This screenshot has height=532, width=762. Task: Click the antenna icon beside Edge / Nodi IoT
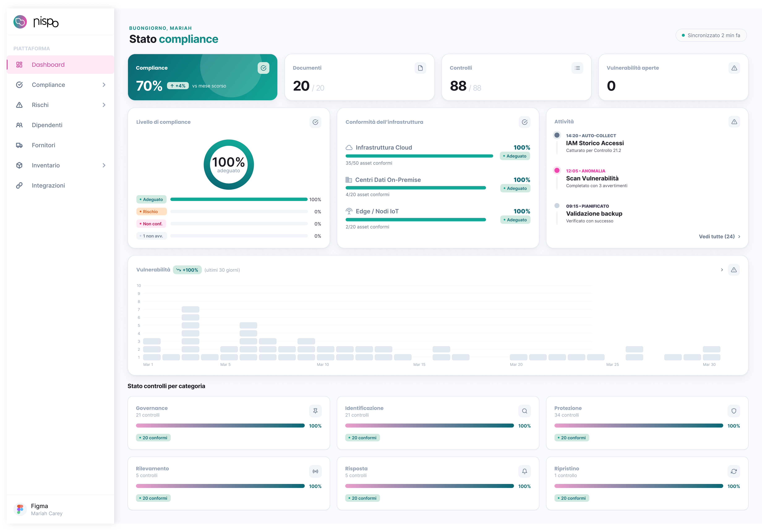(349, 211)
